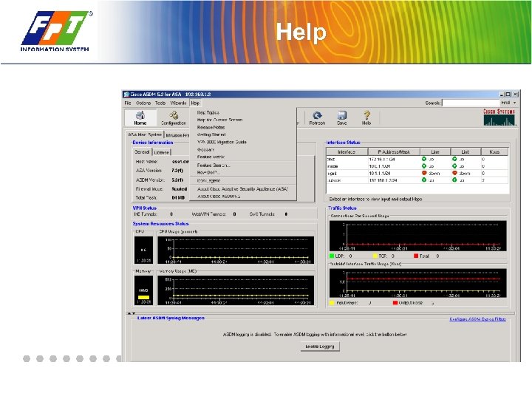Click the yellow TCP legend swatch

(x=375, y=256)
